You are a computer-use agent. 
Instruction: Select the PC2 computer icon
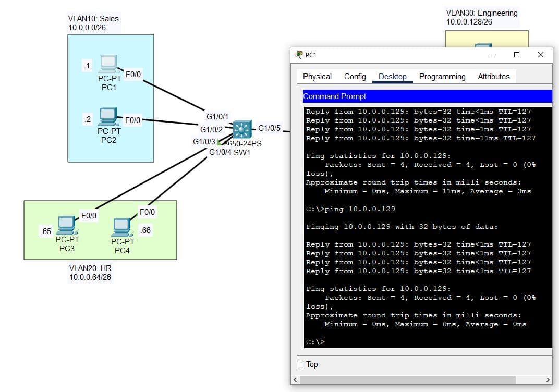(x=108, y=117)
